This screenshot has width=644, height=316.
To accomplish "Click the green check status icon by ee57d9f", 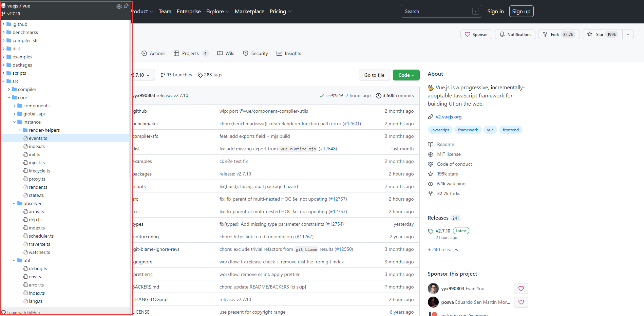I will pyautogui.click(x=322, y=96).
